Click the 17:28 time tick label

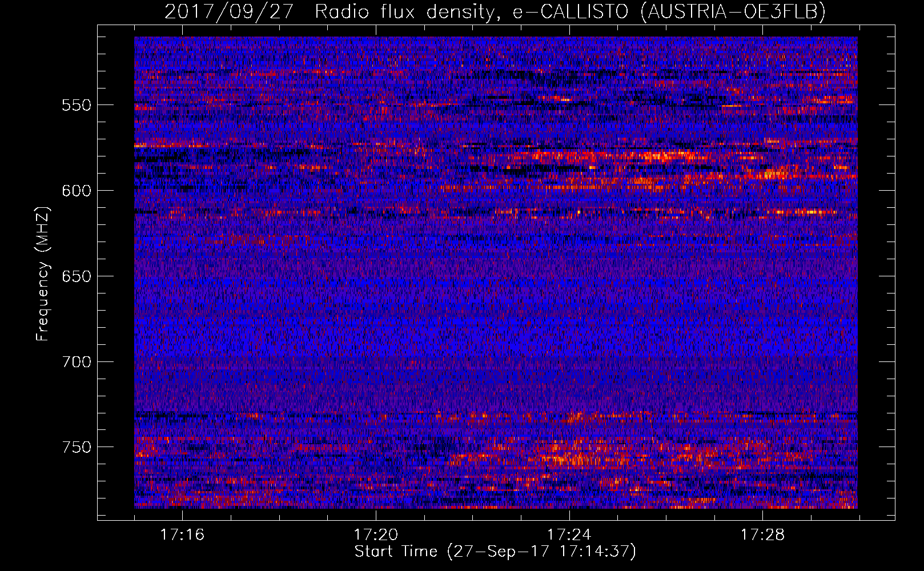763,535
